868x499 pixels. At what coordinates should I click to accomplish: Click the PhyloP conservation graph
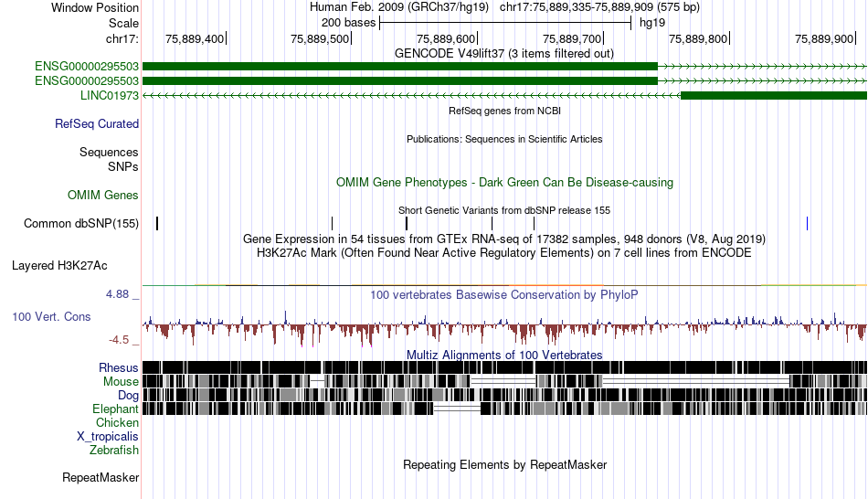504,327
